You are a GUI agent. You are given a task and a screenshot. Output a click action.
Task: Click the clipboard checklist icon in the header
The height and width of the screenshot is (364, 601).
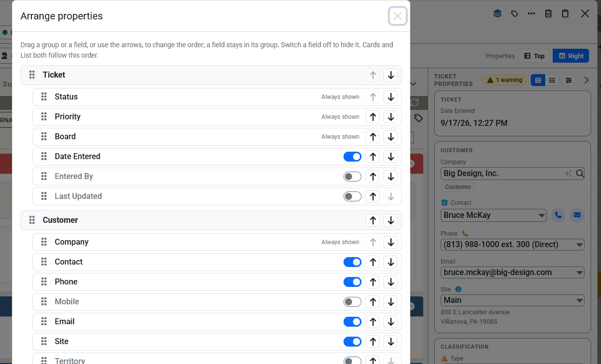point(548,13)
